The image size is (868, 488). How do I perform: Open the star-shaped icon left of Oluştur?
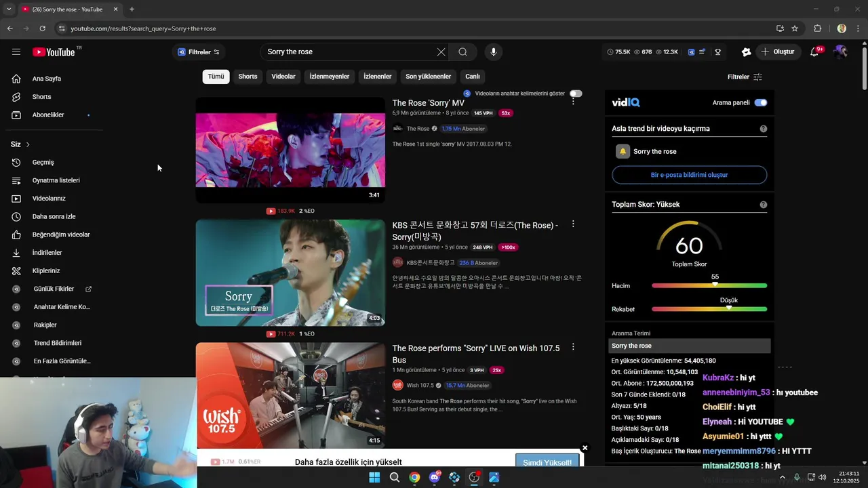(x=746, y=52)
